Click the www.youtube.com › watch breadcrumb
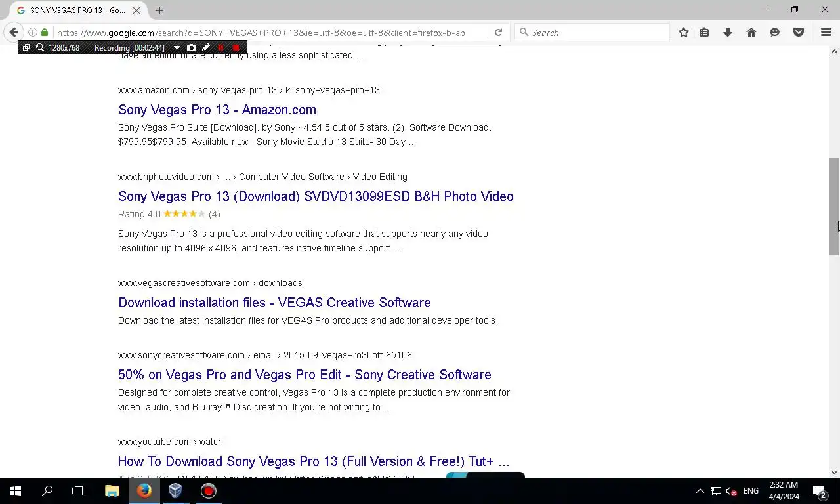840x504 pixels. [171, 442]
